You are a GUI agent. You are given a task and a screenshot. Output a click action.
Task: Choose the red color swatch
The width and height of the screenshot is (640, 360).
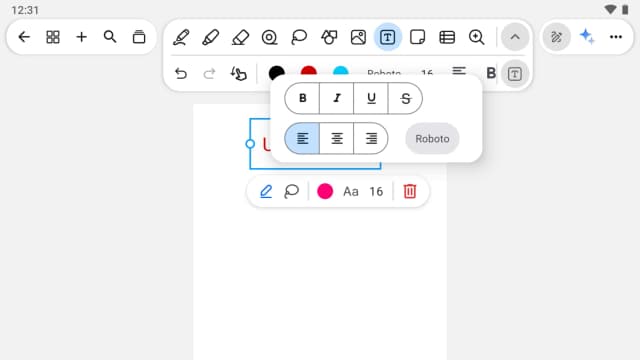pos(309,71)
